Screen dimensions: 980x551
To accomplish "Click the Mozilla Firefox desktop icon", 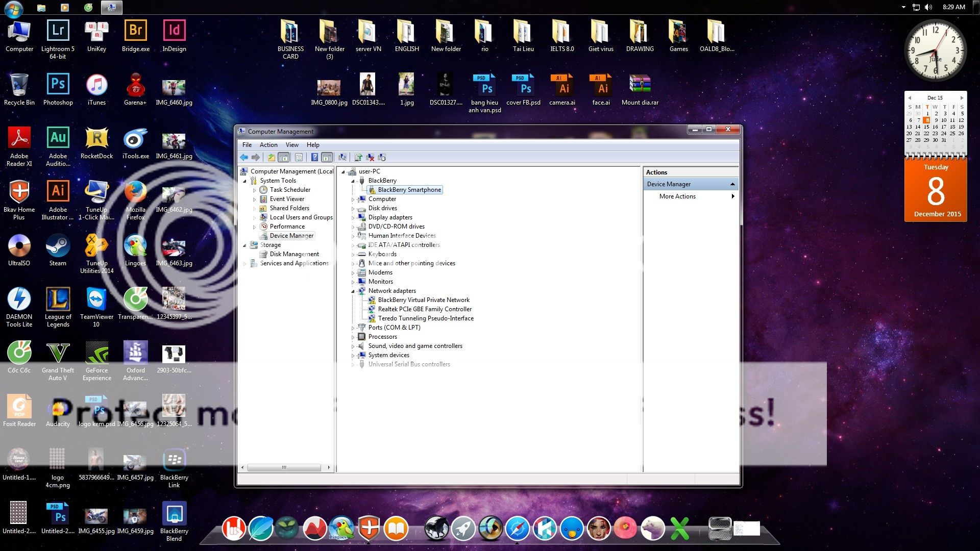I will coord(135,200).
